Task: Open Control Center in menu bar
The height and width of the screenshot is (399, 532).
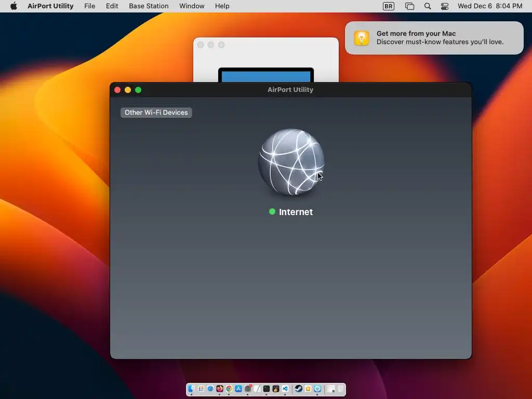Action: point(445,6)
